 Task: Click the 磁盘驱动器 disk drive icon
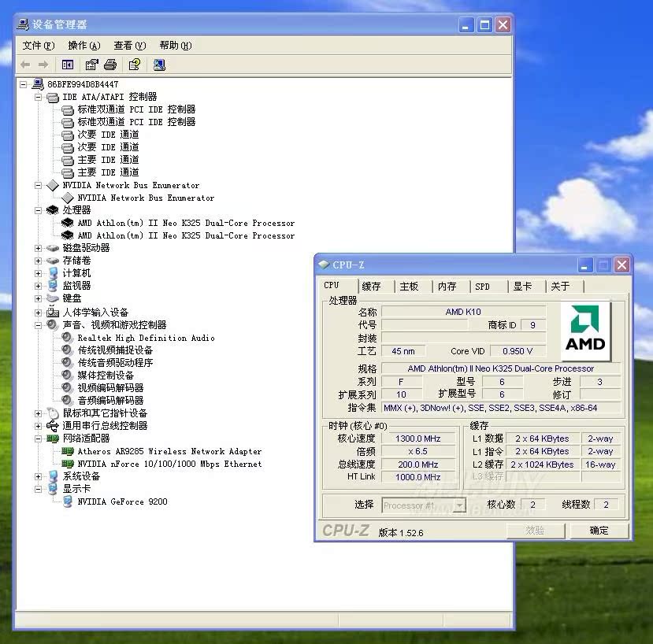pos(53,248)
